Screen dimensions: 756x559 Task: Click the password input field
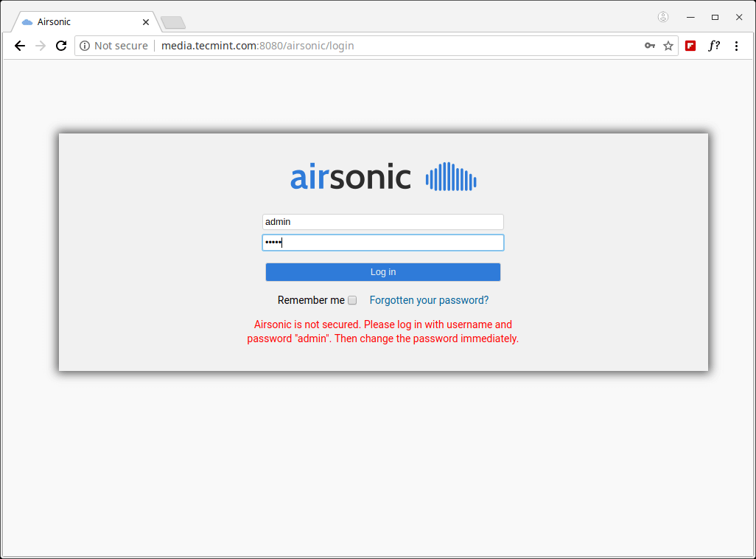[x=383, y=243]
